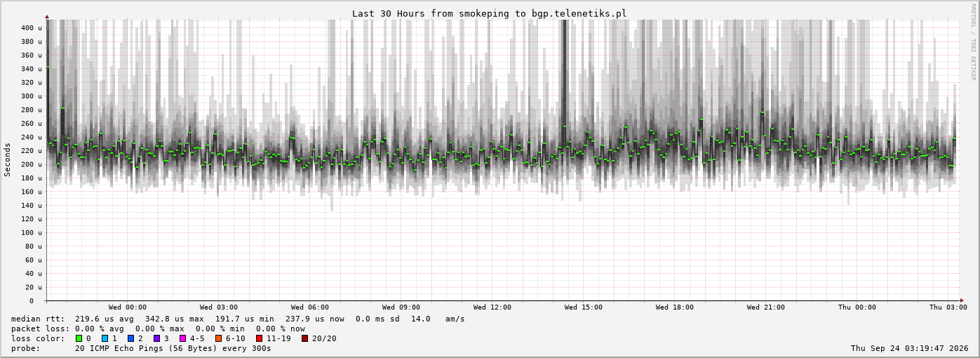Click the 400 u y-axis label
Image resolution: width=980 pixels, height=358 pixels.
(31, 28)
